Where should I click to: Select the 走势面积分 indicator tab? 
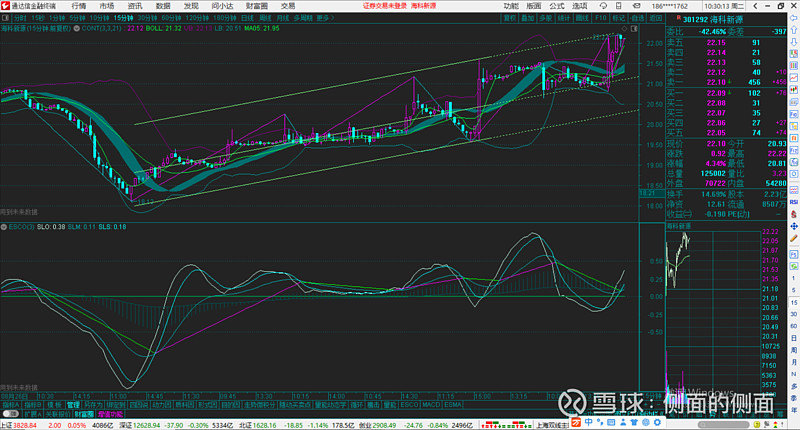click(x=260, y=405)
